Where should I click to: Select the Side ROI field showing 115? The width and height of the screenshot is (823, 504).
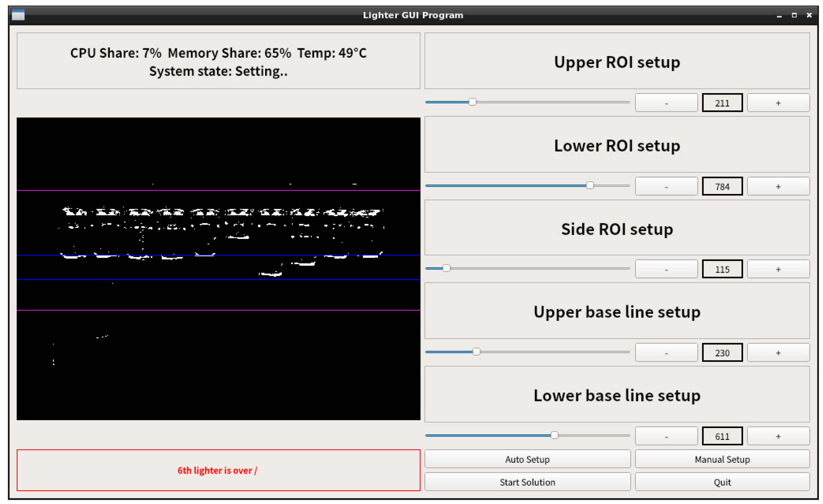tap(722, 269)
